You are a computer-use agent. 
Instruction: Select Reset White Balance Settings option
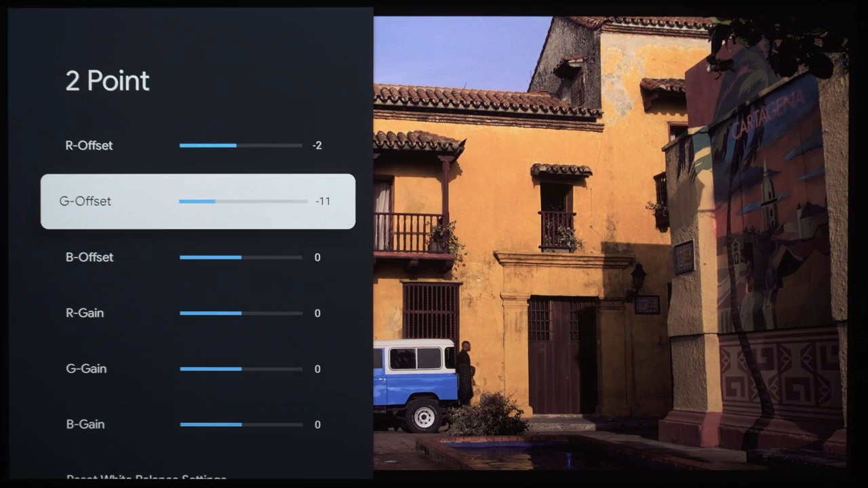pos(146,476)
